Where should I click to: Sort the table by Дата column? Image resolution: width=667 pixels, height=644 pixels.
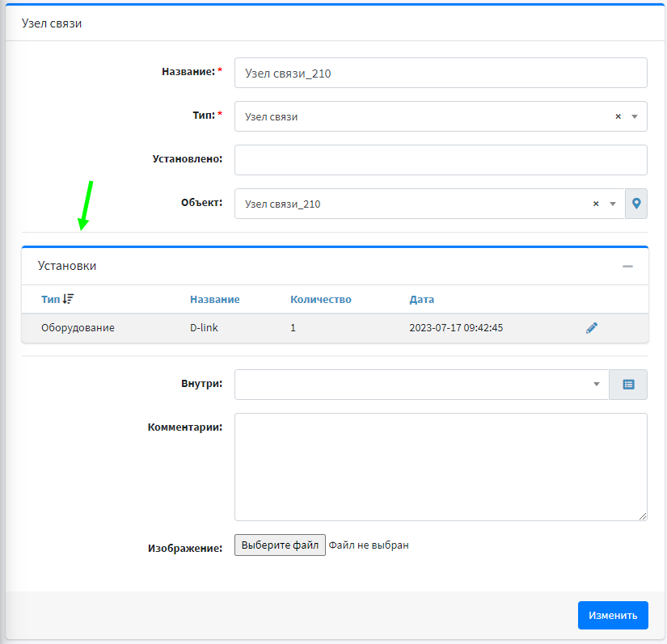point(421,299)
